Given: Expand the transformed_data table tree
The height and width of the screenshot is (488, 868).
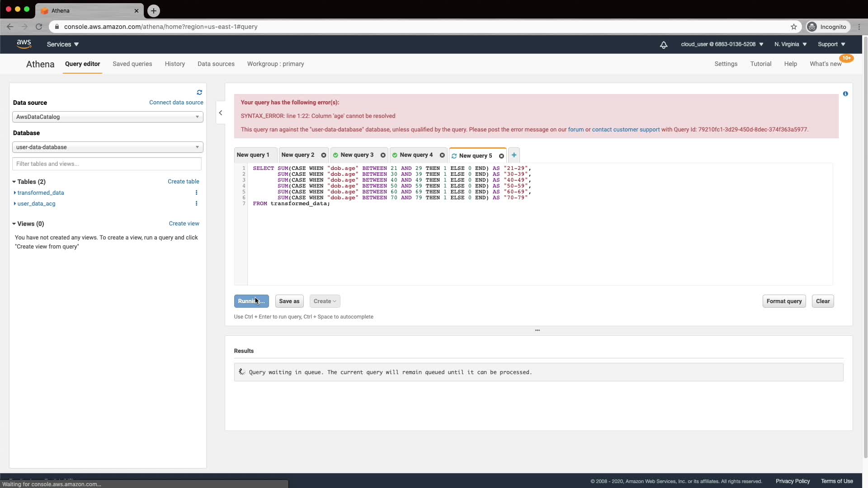Looking at the screenshot, I should (15, 192).
